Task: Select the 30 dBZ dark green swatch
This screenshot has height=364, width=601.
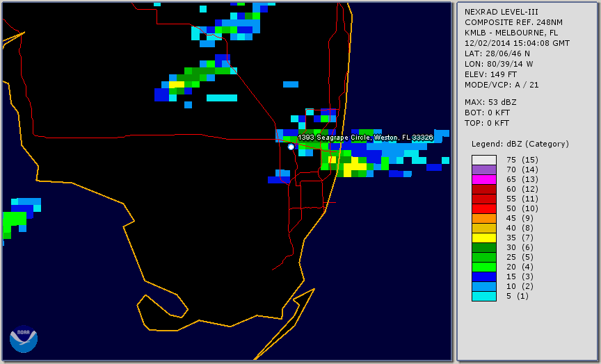Action: pos(484,247)
